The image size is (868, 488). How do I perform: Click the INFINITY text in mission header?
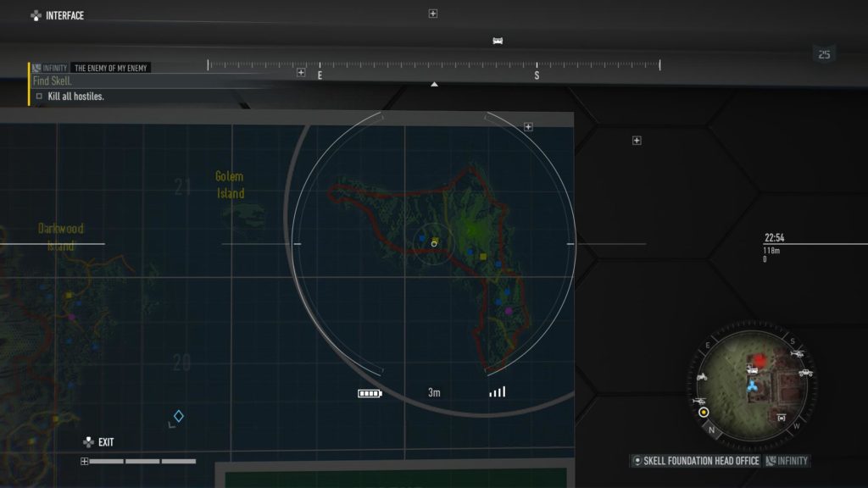(x=55, y=68)
